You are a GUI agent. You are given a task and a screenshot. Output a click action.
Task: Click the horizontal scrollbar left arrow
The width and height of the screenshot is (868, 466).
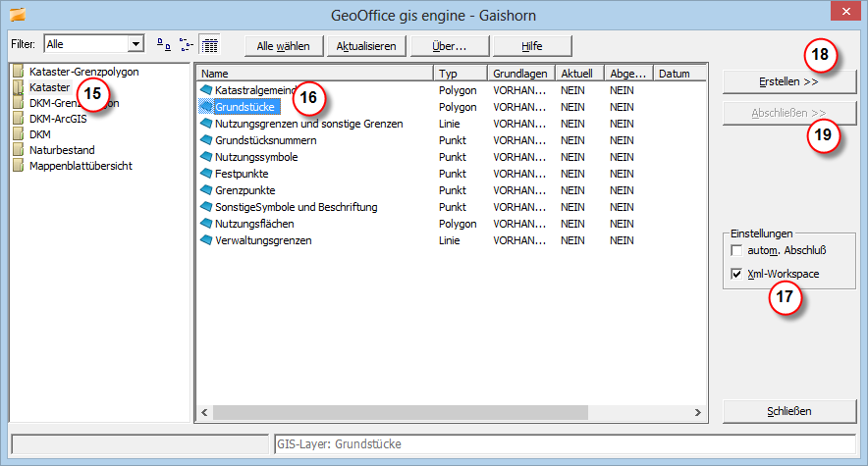(205, 412)
